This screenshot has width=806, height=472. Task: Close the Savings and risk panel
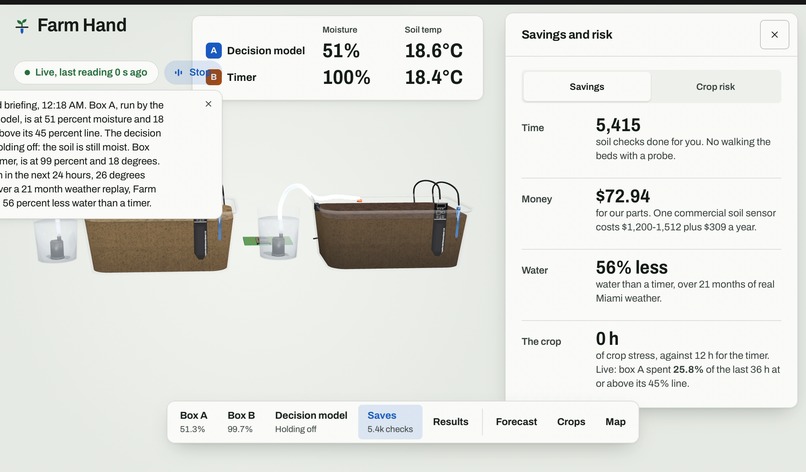pos(774,34)
